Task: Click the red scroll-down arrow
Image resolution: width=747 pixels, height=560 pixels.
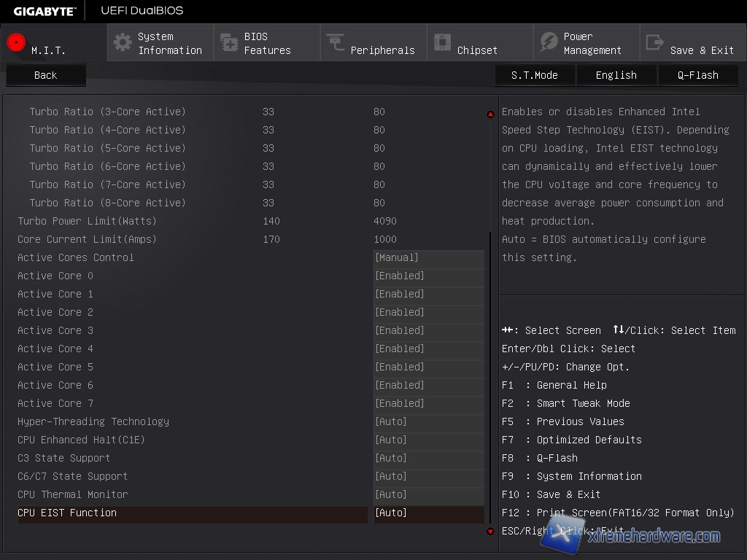Action: point(490,532)
